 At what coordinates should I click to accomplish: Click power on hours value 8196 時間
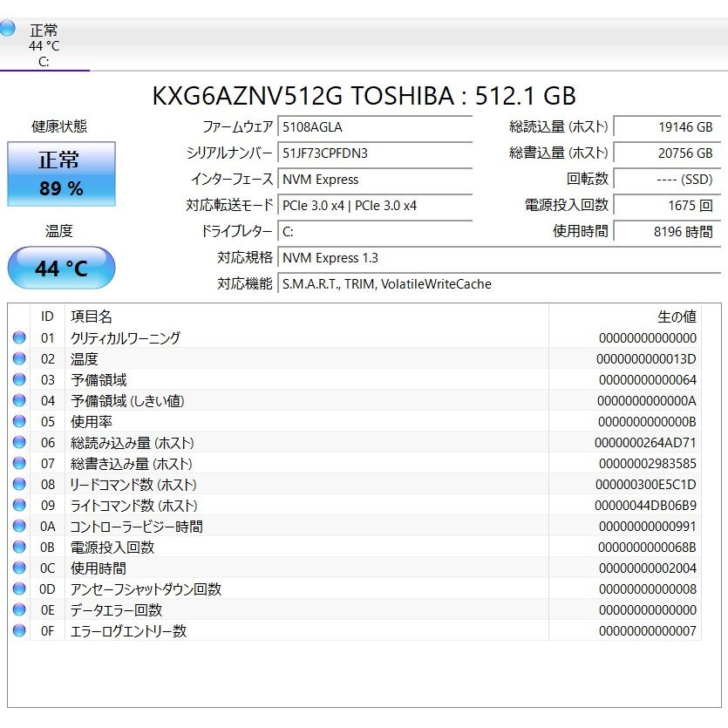pos(667,231)
